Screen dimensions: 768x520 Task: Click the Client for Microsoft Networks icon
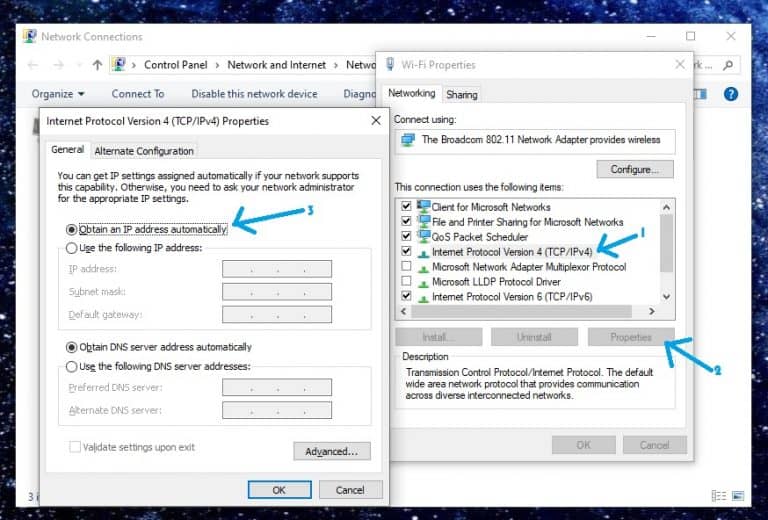(423, 207)
